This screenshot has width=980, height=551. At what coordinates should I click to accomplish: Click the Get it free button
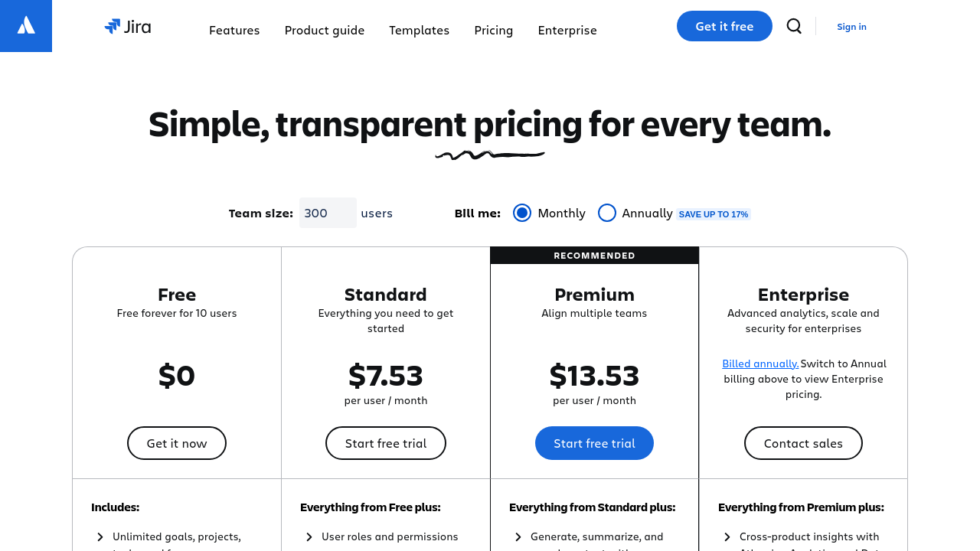coord(724,26)
